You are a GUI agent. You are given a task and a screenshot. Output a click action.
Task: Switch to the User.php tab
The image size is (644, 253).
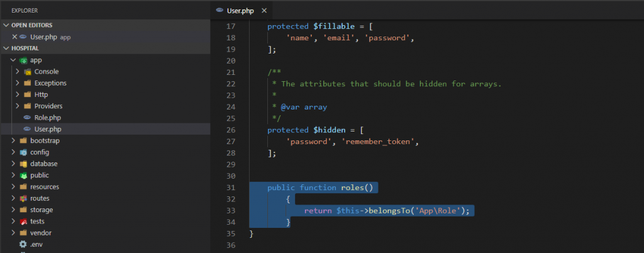(x=240, y=11)
